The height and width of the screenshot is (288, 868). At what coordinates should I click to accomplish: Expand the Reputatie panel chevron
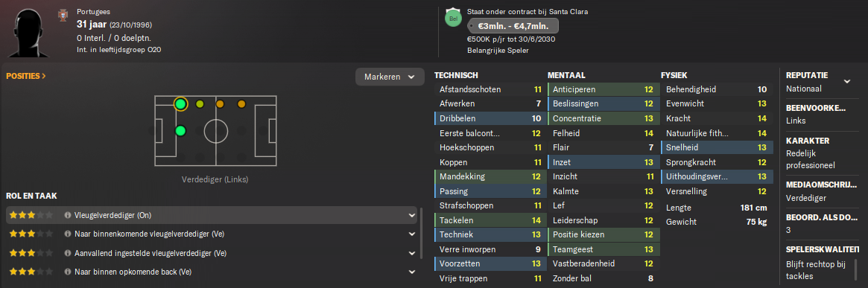click(847, 81)
